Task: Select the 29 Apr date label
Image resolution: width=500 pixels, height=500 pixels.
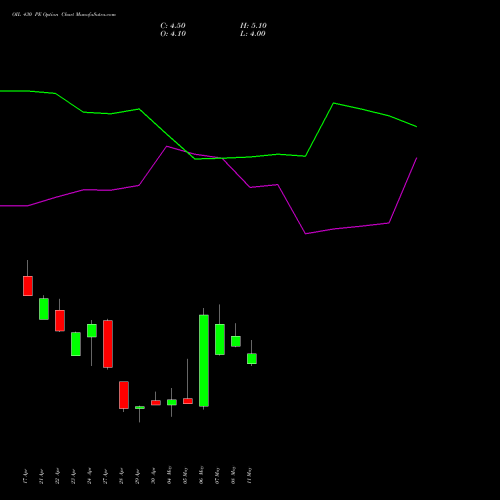Action: (x=138, y=476)
